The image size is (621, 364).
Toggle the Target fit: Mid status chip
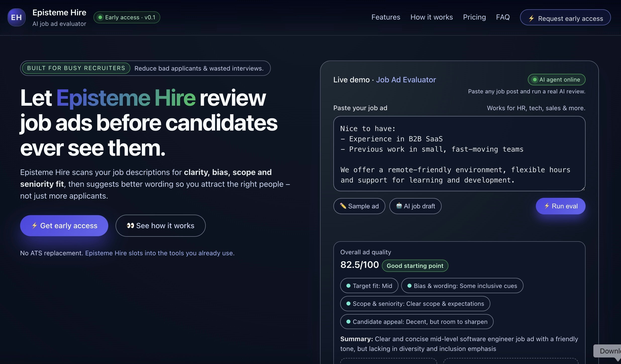369,286
